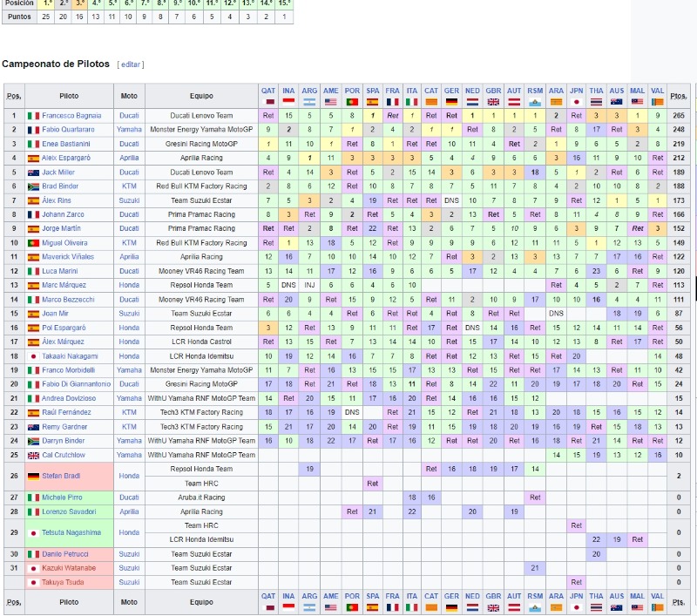Click the Australian flag beside Remy Gardner
Screen dimensions: 697x616
(33, 427)
